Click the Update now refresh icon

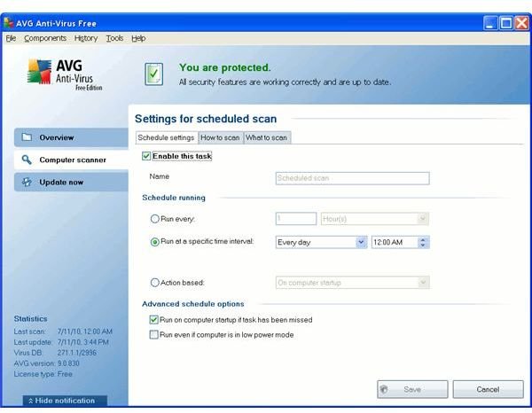[27, 182]
